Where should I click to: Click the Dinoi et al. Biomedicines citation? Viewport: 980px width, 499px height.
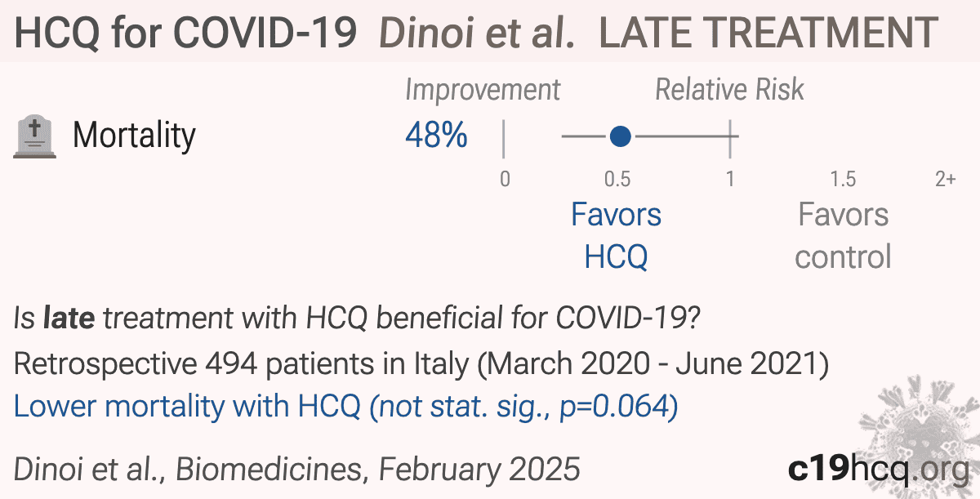297,470
